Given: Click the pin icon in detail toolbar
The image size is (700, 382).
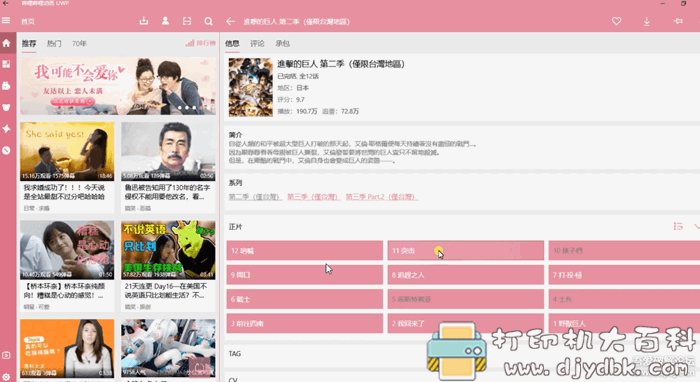Looking at the screenshot, I should point(678,21).
